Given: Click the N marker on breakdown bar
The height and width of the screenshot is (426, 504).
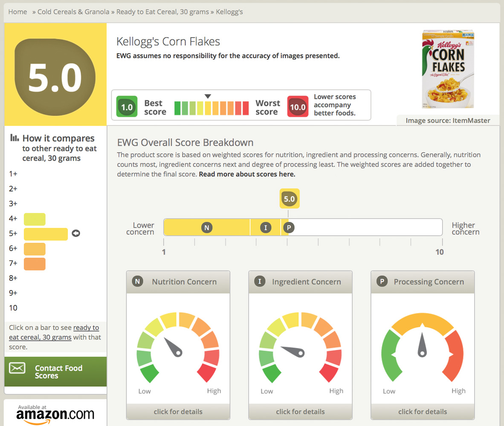Looking at the screenshot, I should coord(207,227).
